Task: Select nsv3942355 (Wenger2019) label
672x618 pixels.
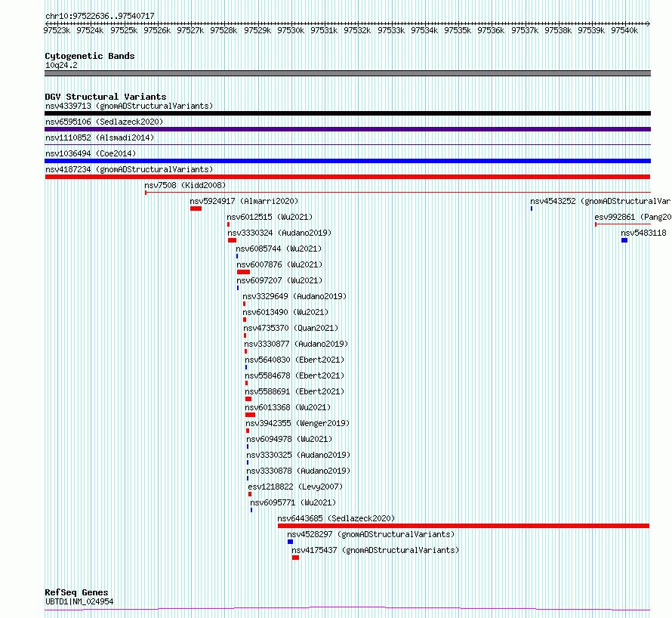Action: point(297,423)
